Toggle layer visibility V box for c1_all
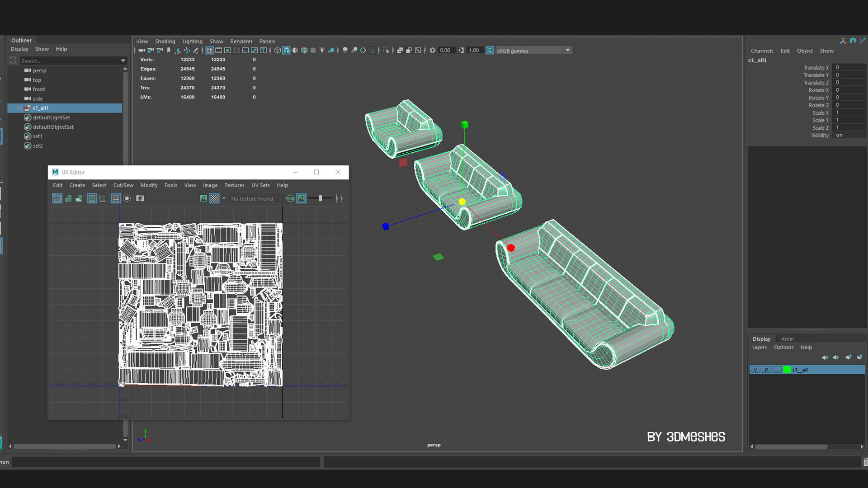868x488 pixels. click(x=755, y=370)
